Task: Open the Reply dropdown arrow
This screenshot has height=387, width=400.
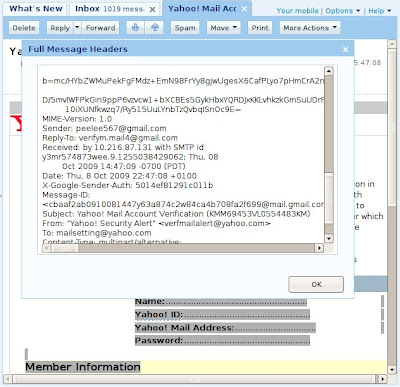Action: pos(77,28)
